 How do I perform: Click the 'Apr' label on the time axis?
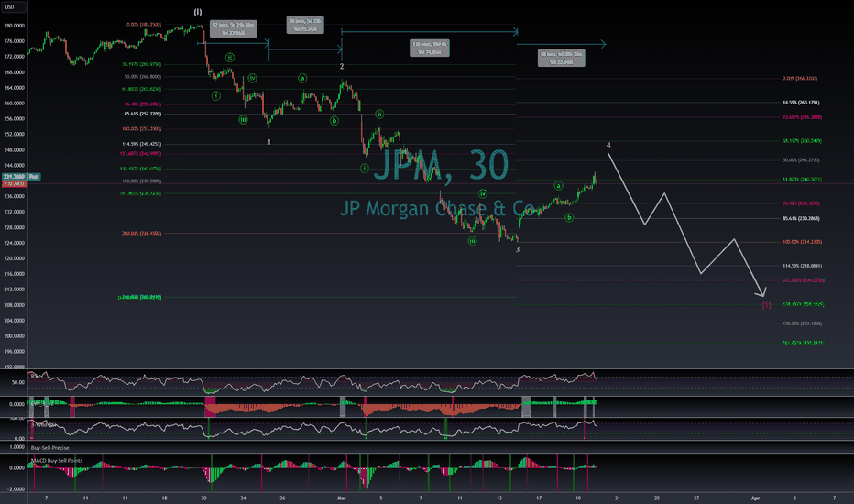tap(755, 498)
